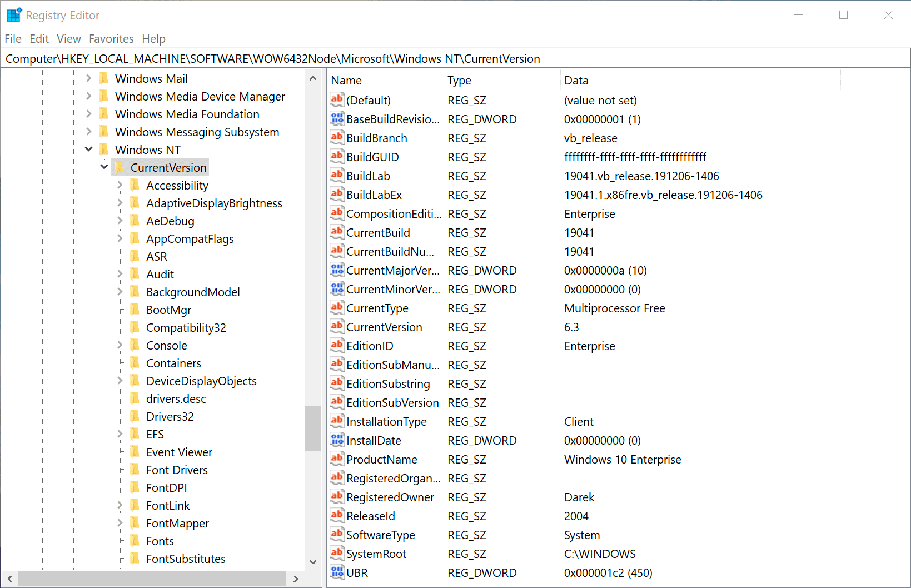The image size is (911, 588).
Task: Select the drivers.desc key
Action: click(176, 398)
